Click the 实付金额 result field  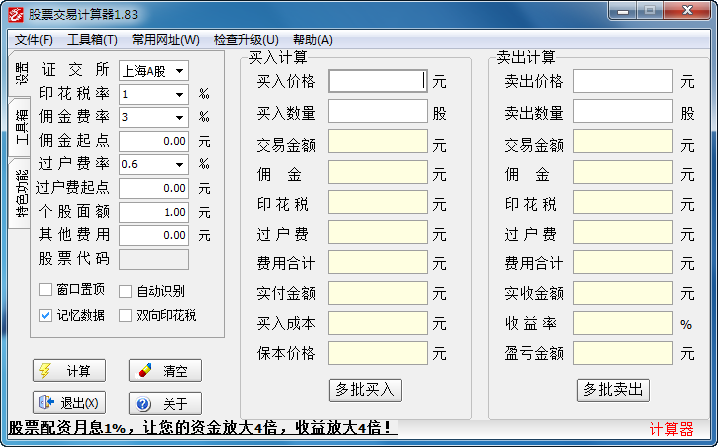click(x=378, y=292)
